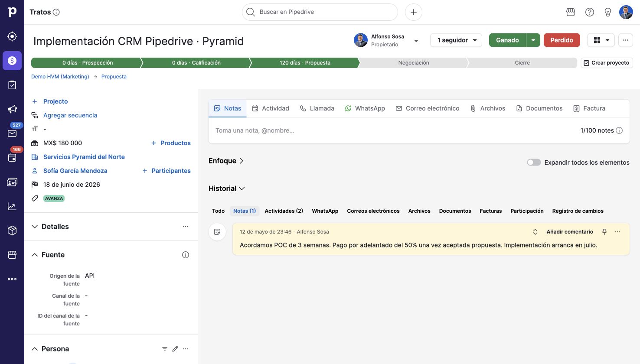Switch to Actividad tab

tap(271, 108)
